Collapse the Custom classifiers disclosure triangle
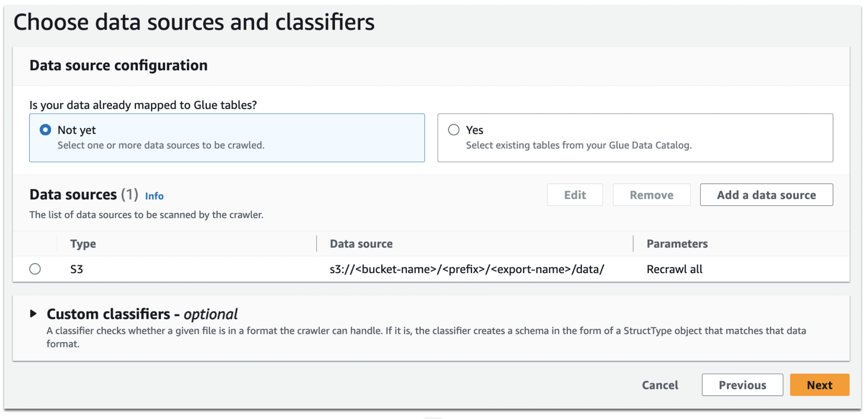Screen dimensions: 868x419 pyautogui.click(x=34, y=314)
